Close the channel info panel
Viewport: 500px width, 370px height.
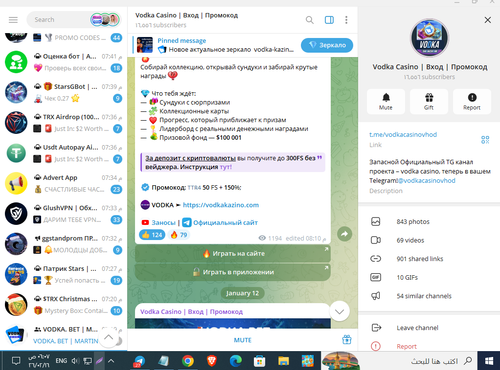[488, 20]
